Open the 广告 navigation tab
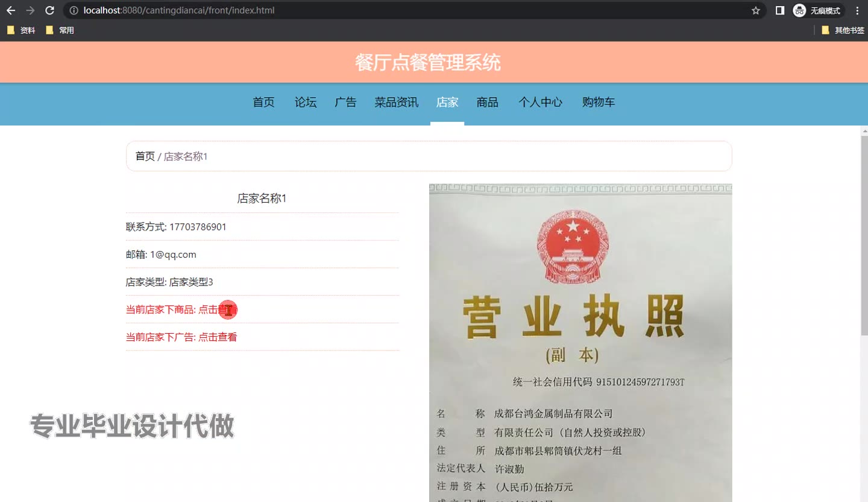 pyautogui.click(x=345, y=103)
